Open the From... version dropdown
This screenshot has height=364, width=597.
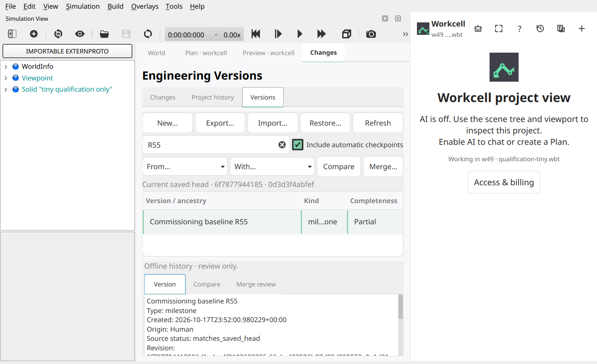185,167
